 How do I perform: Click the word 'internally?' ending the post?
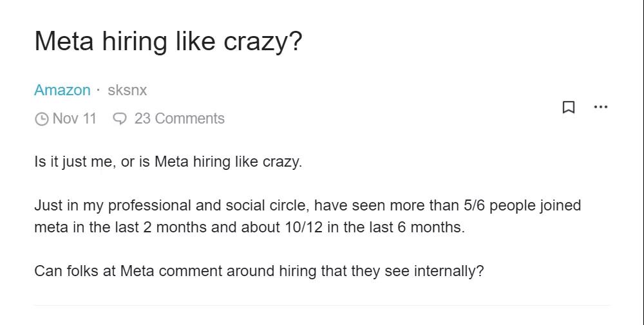click(449, 271)
